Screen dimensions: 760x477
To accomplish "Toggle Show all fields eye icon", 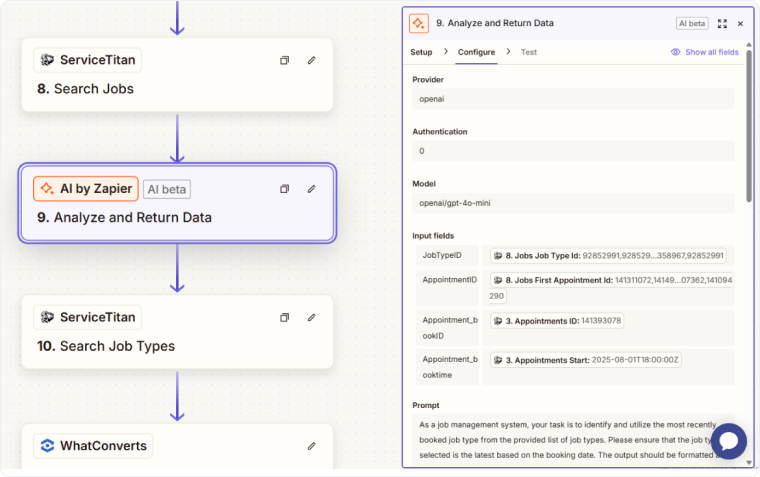I will [x=675, y=52].
